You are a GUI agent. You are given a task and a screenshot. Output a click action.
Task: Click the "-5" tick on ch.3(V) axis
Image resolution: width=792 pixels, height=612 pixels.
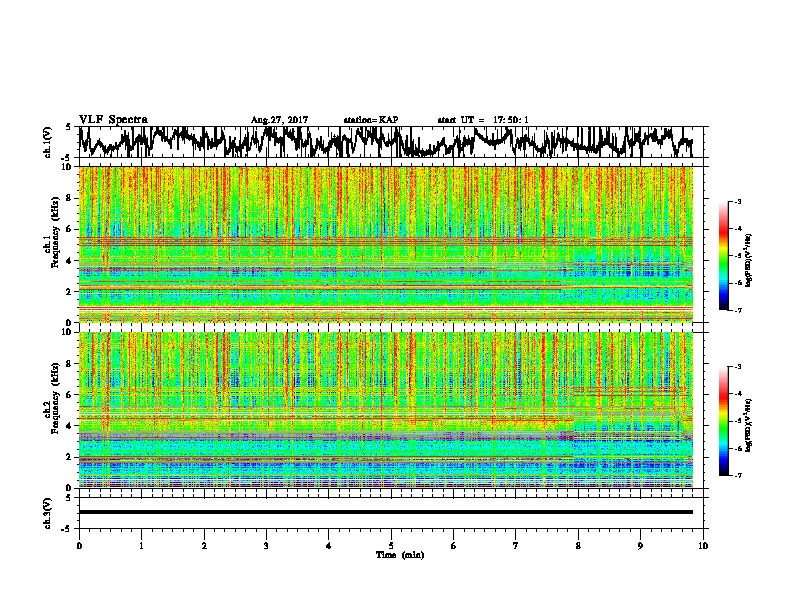[x=66, y=529]
